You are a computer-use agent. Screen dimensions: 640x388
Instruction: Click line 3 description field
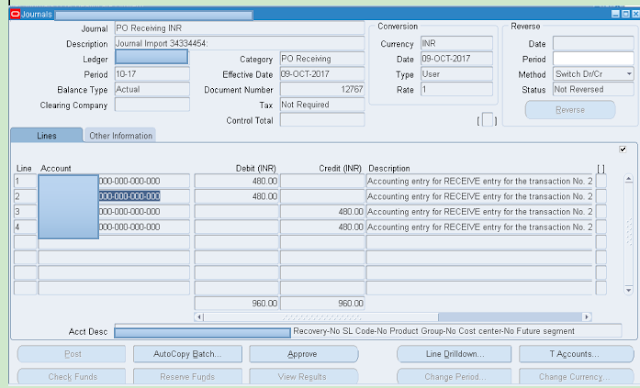tap(479, 212)
